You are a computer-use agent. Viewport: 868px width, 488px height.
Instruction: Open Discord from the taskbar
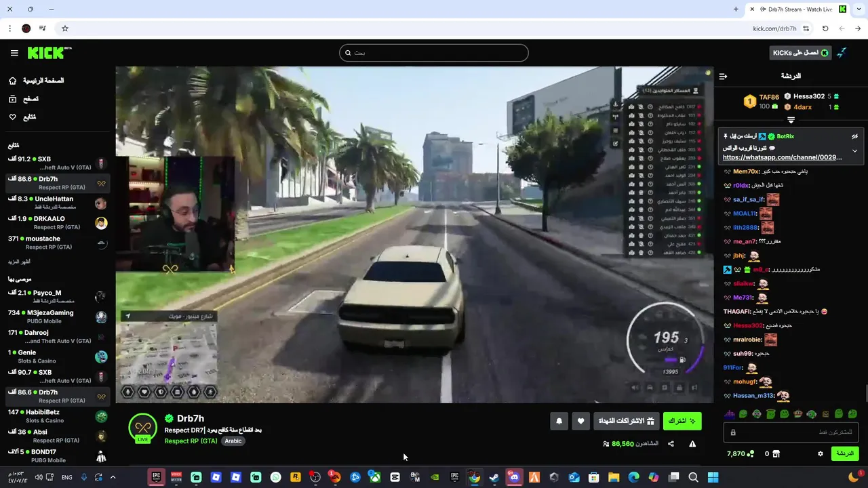click(x=514, y=477)
